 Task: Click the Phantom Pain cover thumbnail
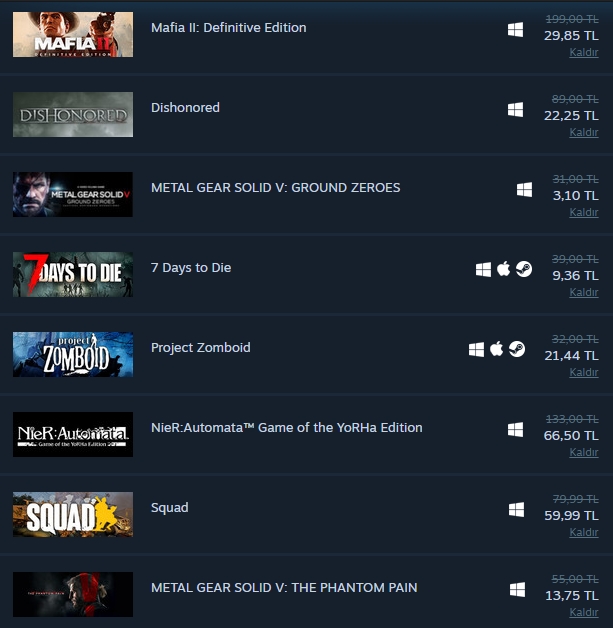click(73, 594)
